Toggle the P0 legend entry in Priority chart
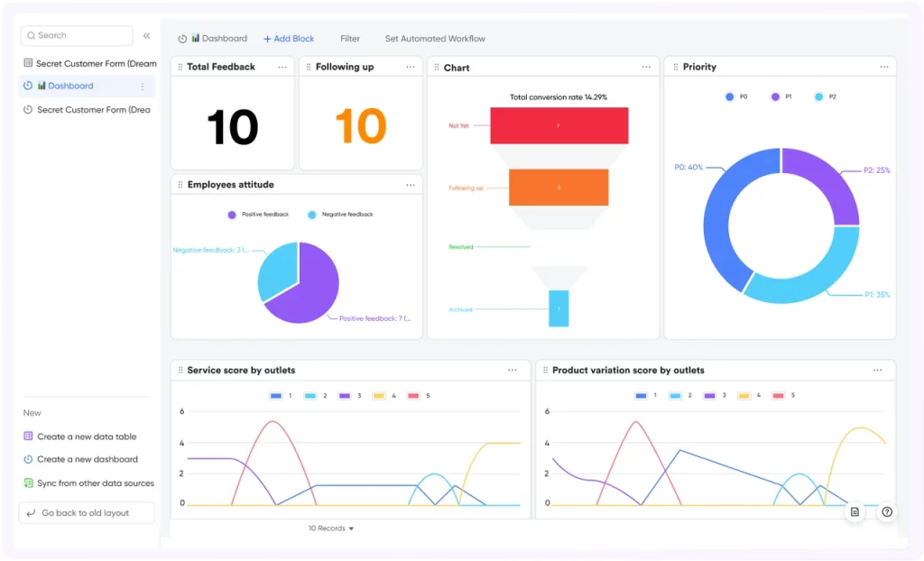The image size is (924, 561). [736, 97]
